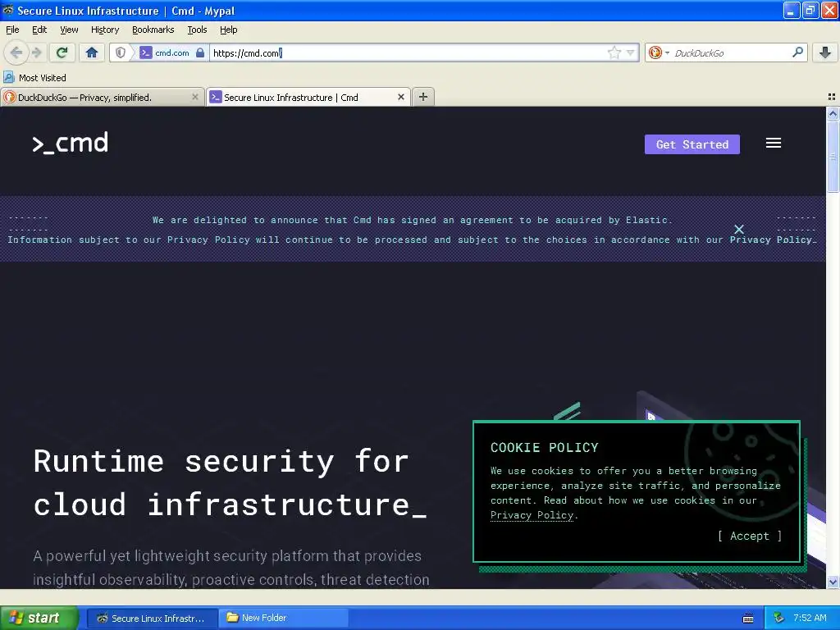Click the vertical scrollbar thumb

pos(833,157)
